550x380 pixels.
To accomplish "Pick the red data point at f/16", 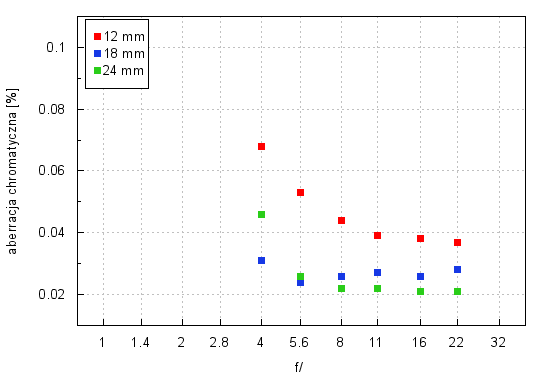I will [420, 239].
